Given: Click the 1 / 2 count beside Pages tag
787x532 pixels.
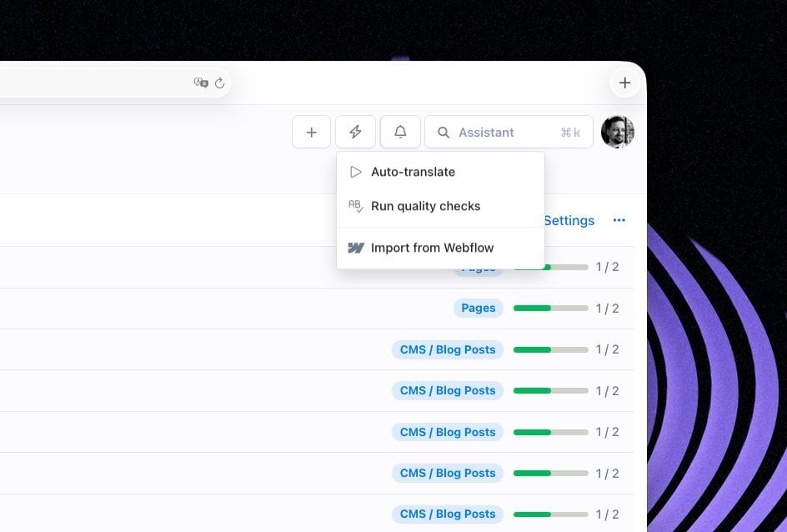Looking at the screenshot, I should (x=607, y=309).
